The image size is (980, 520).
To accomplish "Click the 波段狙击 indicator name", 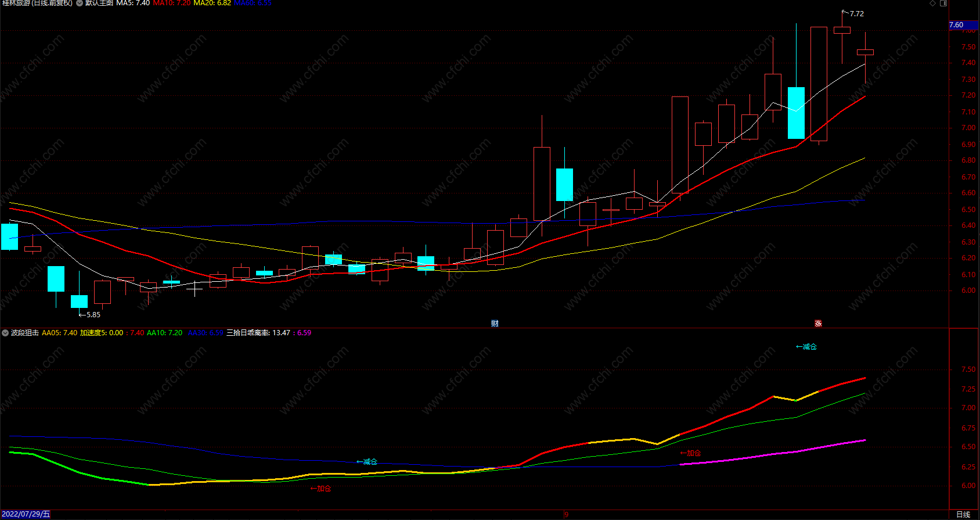I will pos(25,333).
